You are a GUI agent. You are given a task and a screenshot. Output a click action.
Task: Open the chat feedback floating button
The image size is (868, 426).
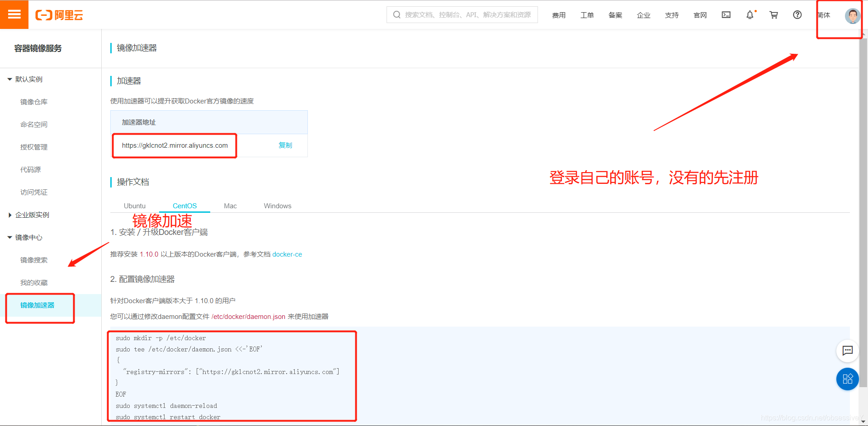click(848, 351)
